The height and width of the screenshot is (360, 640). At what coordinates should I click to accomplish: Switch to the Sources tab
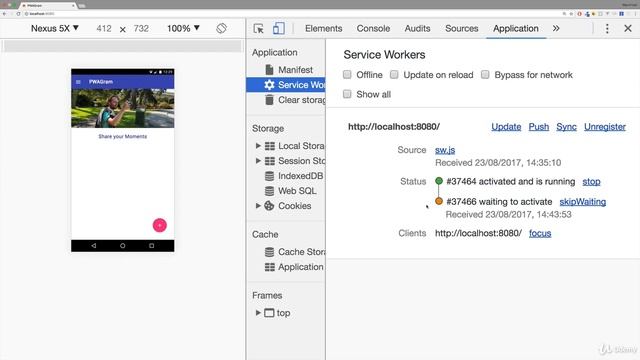coord(462,29)
